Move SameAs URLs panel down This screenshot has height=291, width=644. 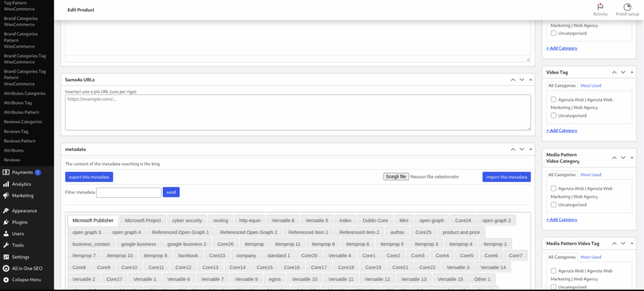(521, 80)
